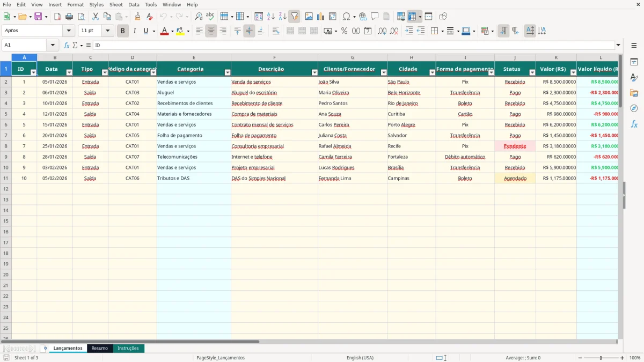Click the Clone Formatting paintbrush icon
The image size is (644, 362).
[137, 17]
